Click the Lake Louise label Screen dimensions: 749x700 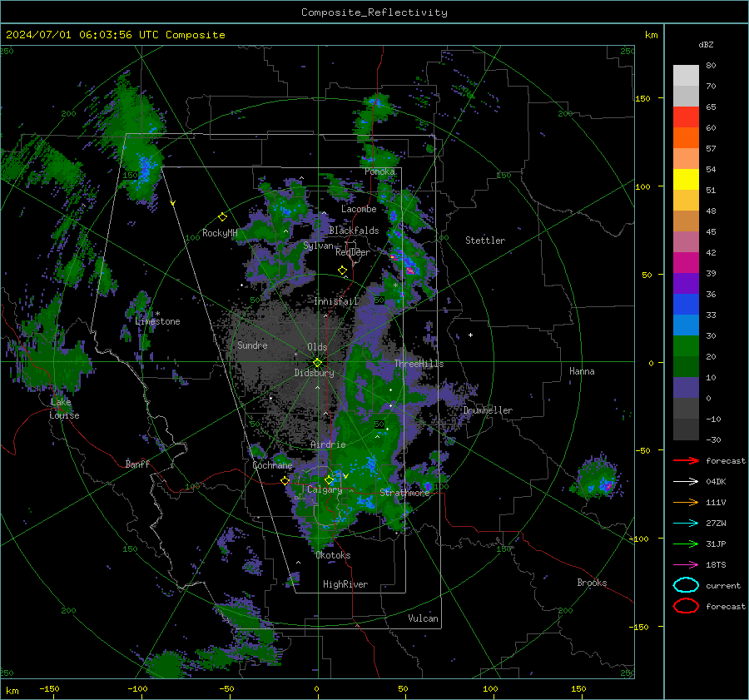coord(64,409)
